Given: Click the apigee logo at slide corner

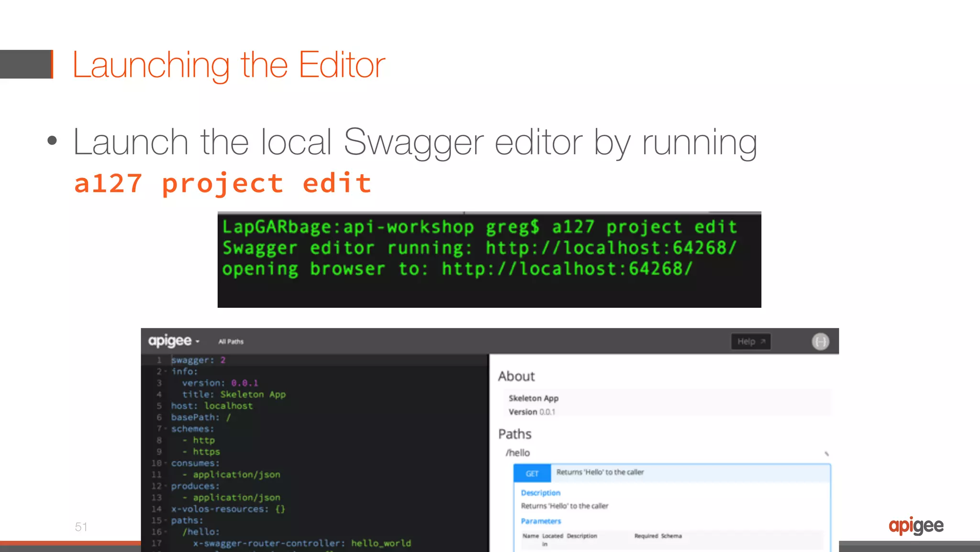Looking at the screenshot, I should click(x=916, y=526).
